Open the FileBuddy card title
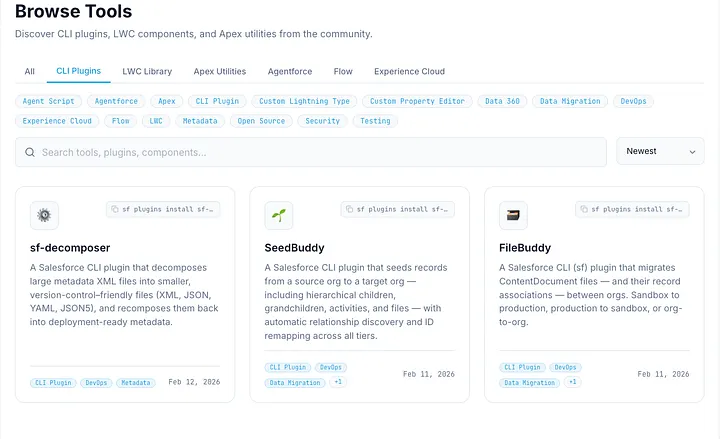This screenshot has height=439, width=720. coord(525,248)
